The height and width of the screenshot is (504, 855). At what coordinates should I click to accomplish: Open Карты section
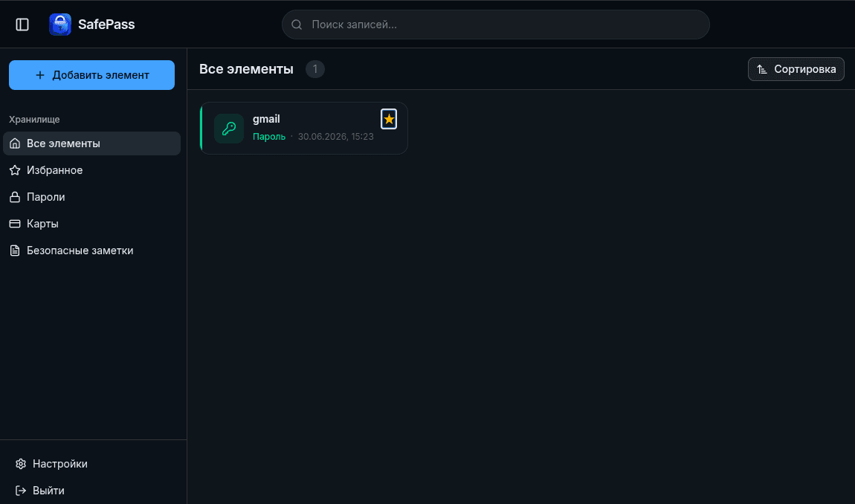click(91, 224)
